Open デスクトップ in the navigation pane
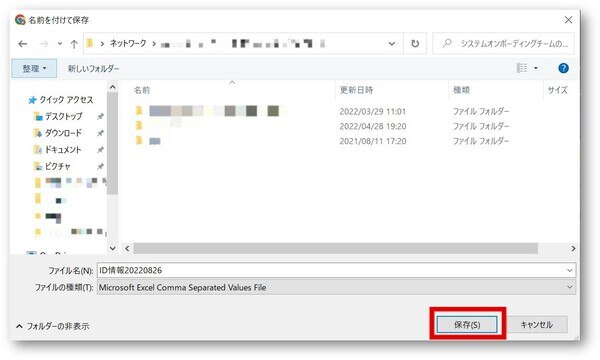The height and width of the screenshot is (360, 600). [58, 116]
